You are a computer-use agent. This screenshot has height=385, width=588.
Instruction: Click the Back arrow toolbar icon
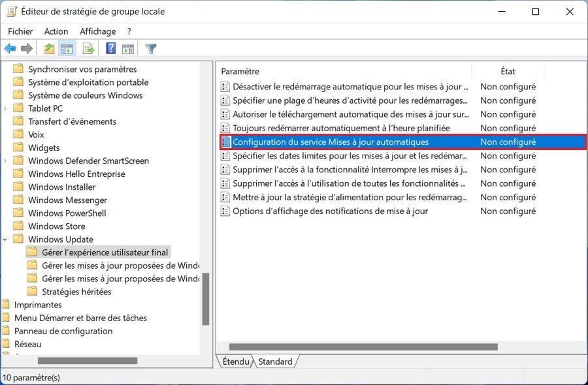(10, 49)
